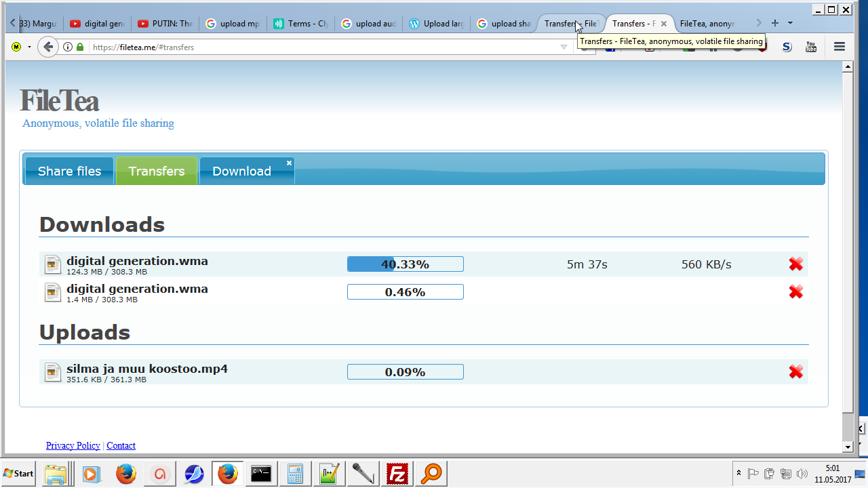Click the FileTea logo heading
Image resolution: width=868 pixels, height=488 pixels.
[60, 101]
